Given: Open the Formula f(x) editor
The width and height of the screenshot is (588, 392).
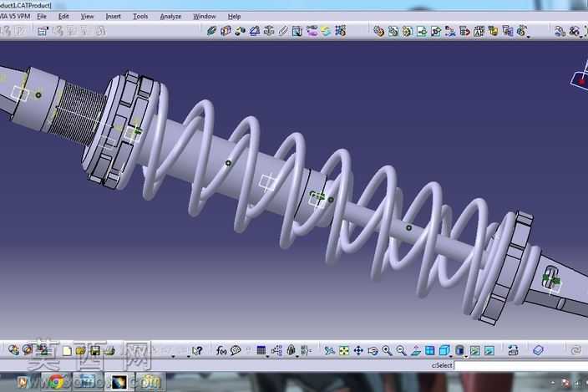Looking at the screenshot, I should (x=221, y=351).
